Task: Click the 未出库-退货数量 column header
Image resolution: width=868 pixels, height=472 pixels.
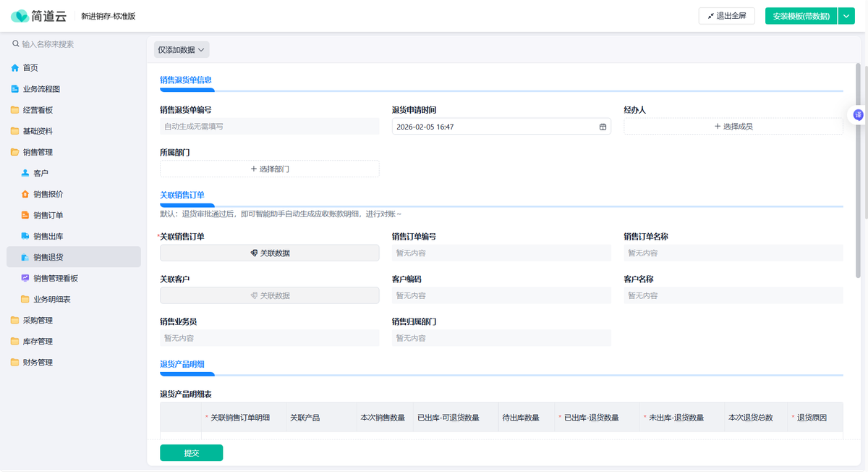Action: (x=681, y=418)
